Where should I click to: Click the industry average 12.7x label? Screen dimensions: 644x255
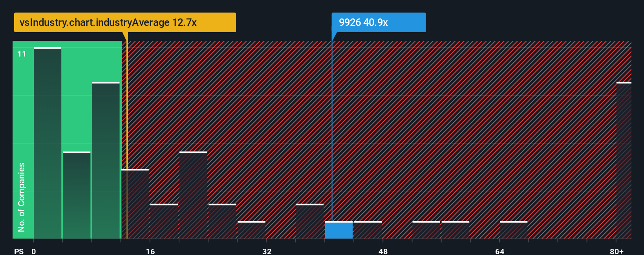coord(125,22)
